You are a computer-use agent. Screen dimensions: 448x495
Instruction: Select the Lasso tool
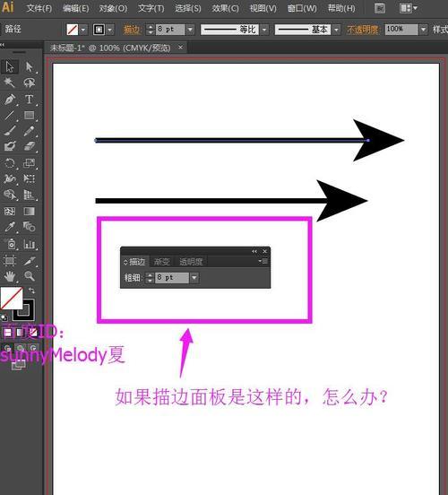[29, 82]
